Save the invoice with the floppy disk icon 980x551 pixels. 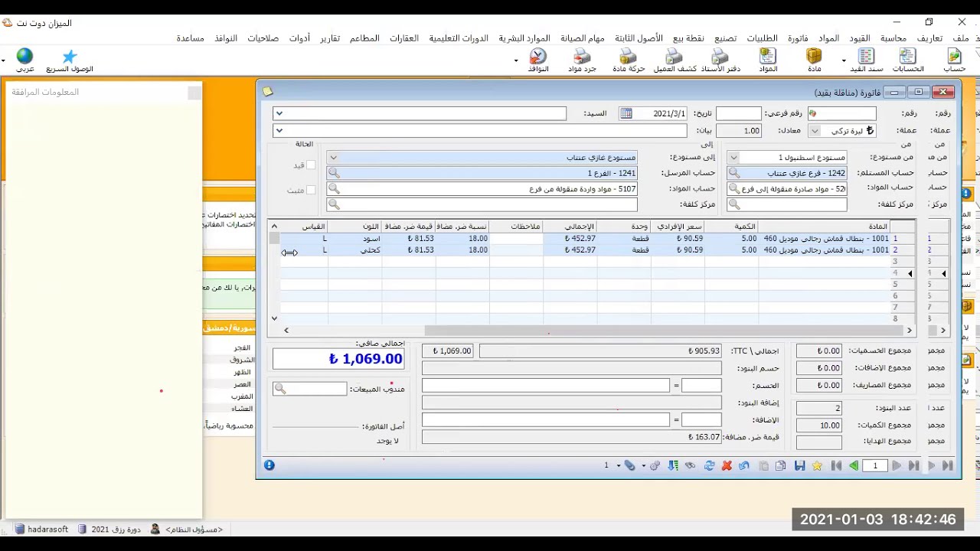pos(799,465)
